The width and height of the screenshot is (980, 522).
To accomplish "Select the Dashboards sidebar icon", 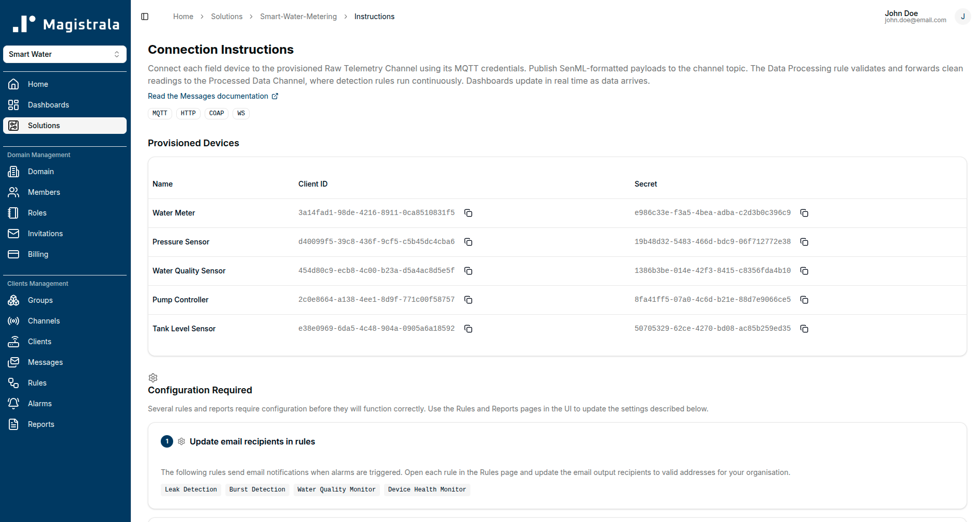I will click(13, 104).
